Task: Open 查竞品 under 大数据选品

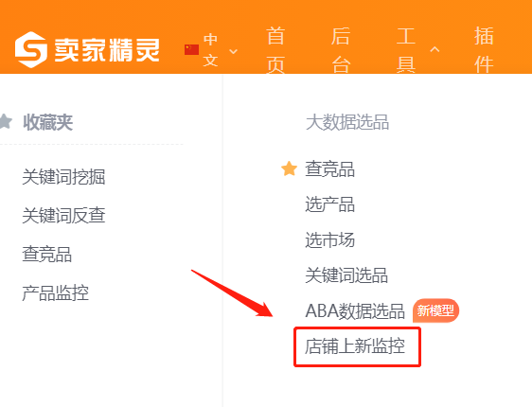Action: 329,168
